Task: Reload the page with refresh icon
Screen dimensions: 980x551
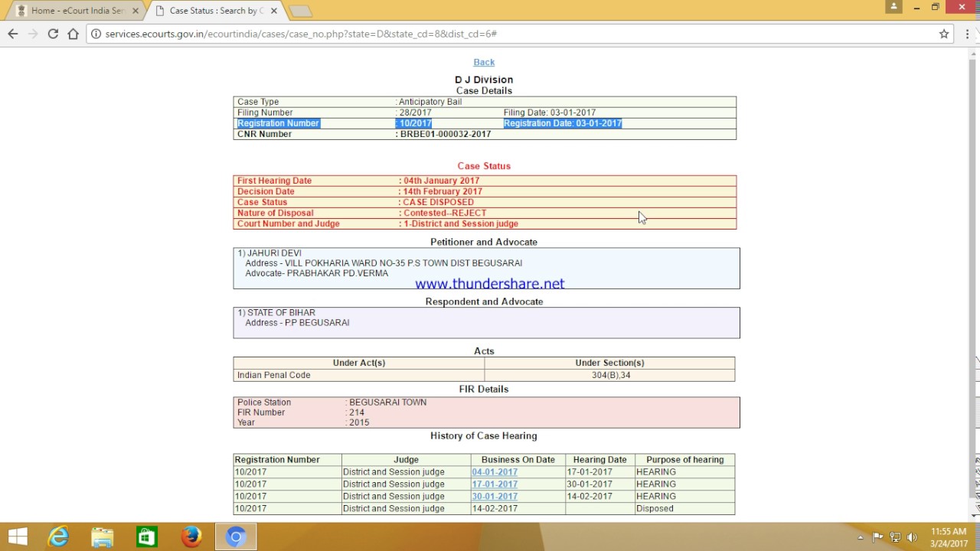Action: coord(53,34)
